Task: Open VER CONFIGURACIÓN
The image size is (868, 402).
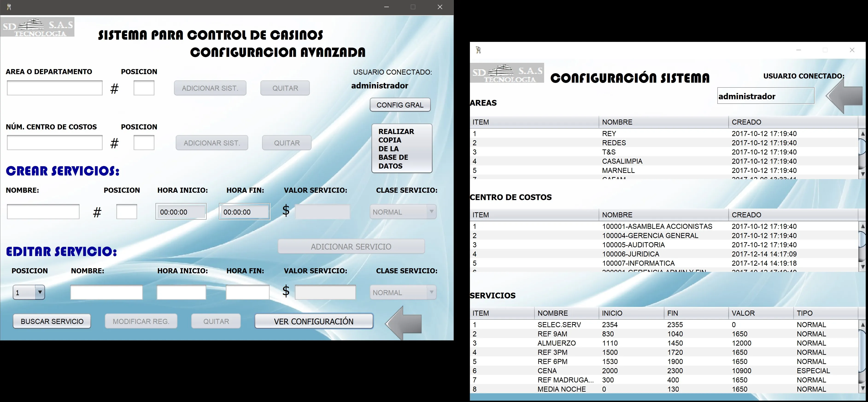Action: pyautogui.click(x=314, y=321)
